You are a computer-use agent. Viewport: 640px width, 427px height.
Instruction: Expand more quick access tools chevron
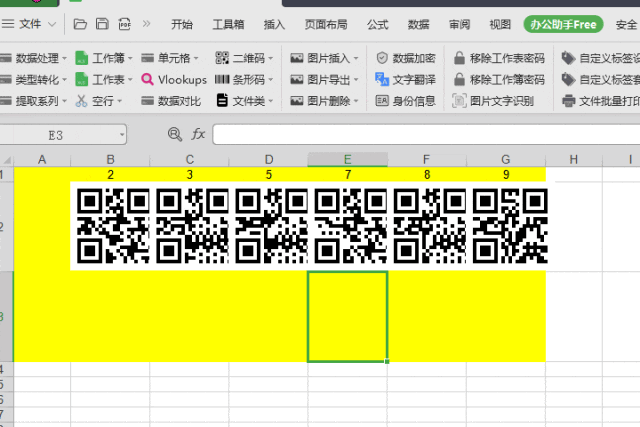pos(147,24)
